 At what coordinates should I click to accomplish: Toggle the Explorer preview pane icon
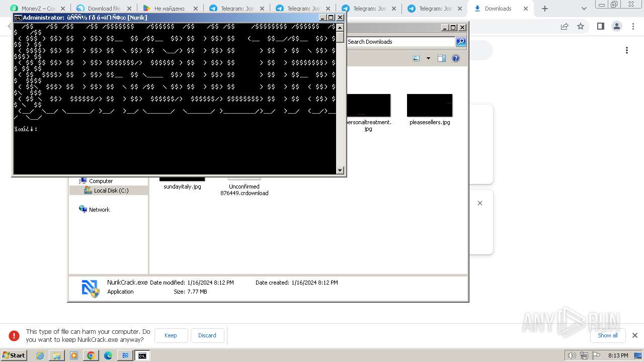click(x=442, y=58)
